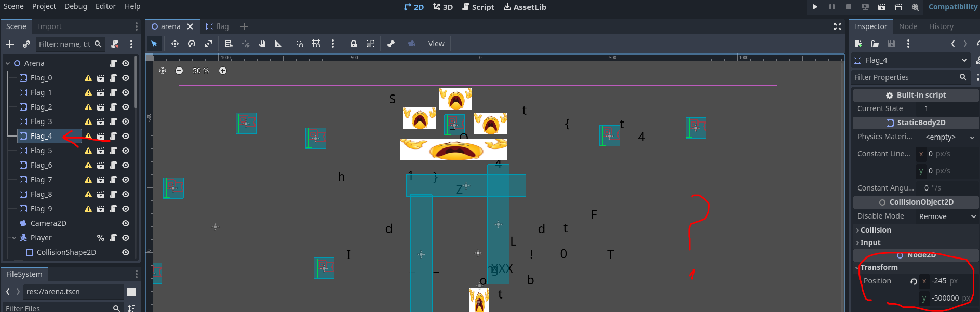View the warning on Flag_1

click(x=88, y=92)
